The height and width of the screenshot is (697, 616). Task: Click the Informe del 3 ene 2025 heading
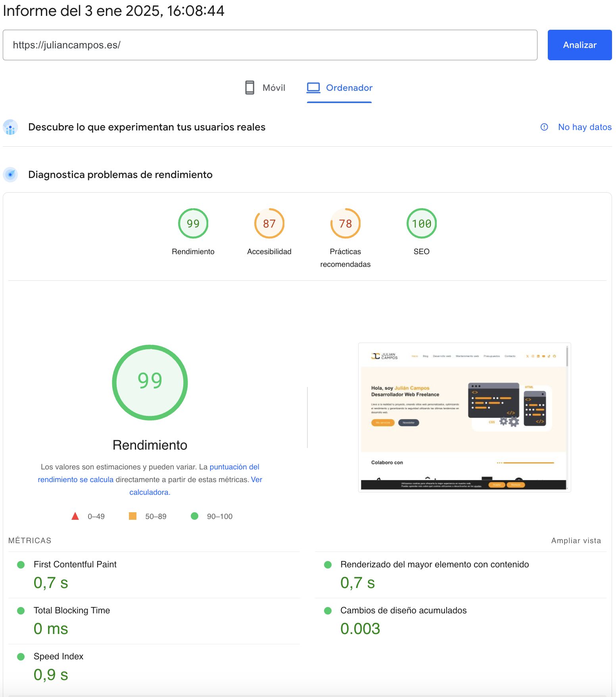click(114, 11)
